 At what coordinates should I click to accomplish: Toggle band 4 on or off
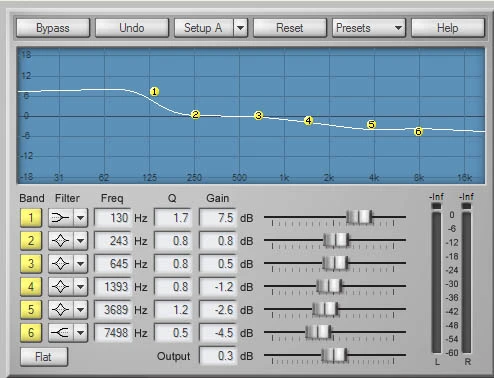(31, 287)
